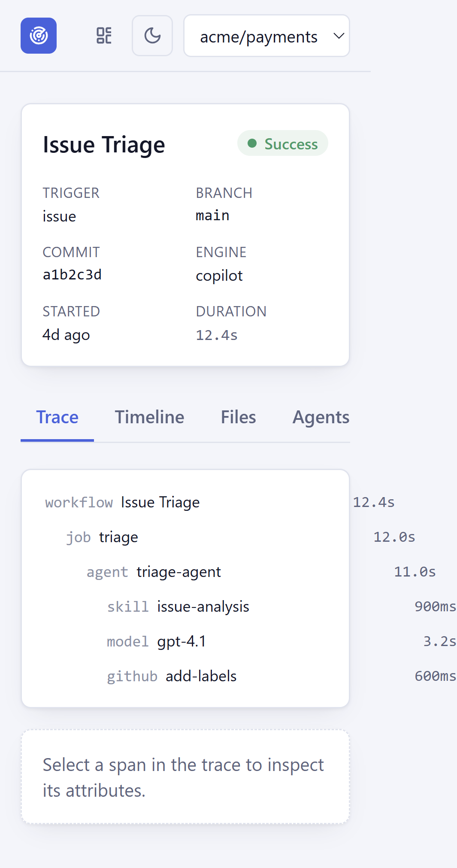Click the 3.2s duration of gpt-4.1
Viewport: 457px width, 868px height.
[x=439, y=641]
